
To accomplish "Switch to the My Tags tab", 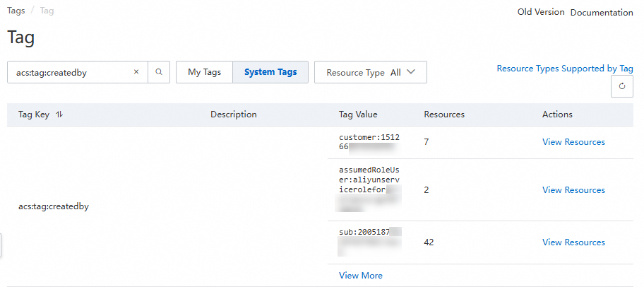I will (x=204, y=72).
